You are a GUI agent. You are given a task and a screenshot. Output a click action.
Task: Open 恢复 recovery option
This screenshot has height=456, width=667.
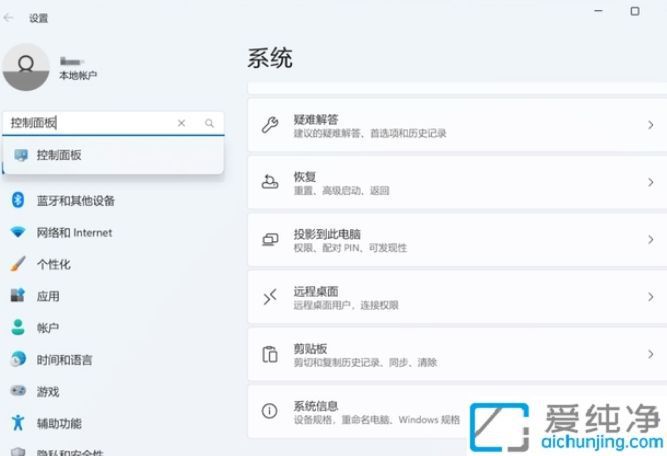457,182
